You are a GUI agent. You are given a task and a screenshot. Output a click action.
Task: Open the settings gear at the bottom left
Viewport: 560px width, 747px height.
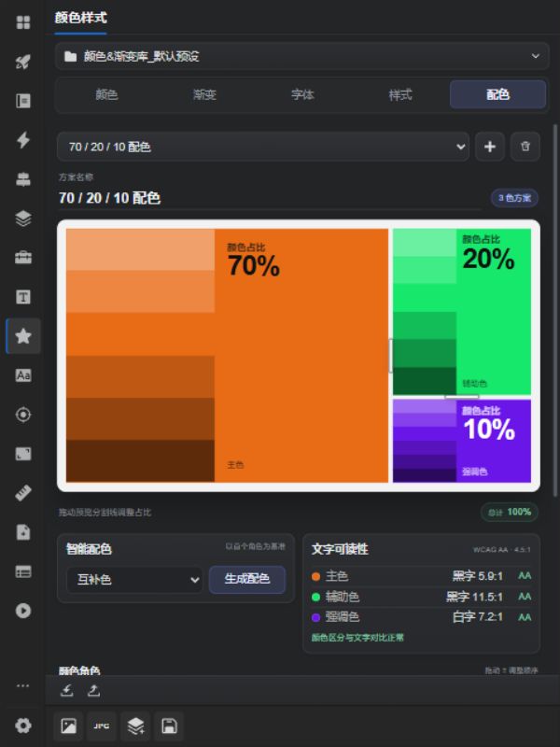click(x=22, y=726)
